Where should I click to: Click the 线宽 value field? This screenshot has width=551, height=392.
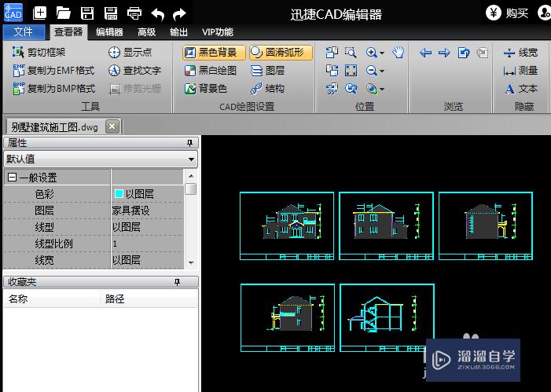[x=148, y=260]
